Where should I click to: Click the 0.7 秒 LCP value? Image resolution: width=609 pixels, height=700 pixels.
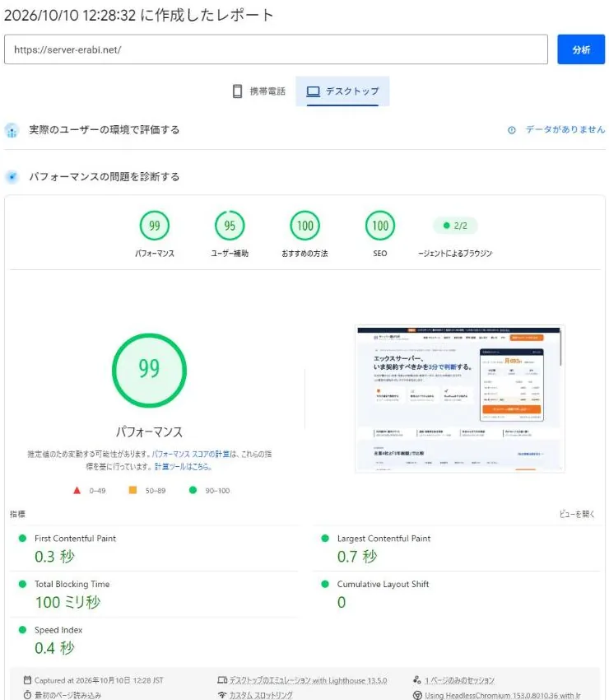357,557
